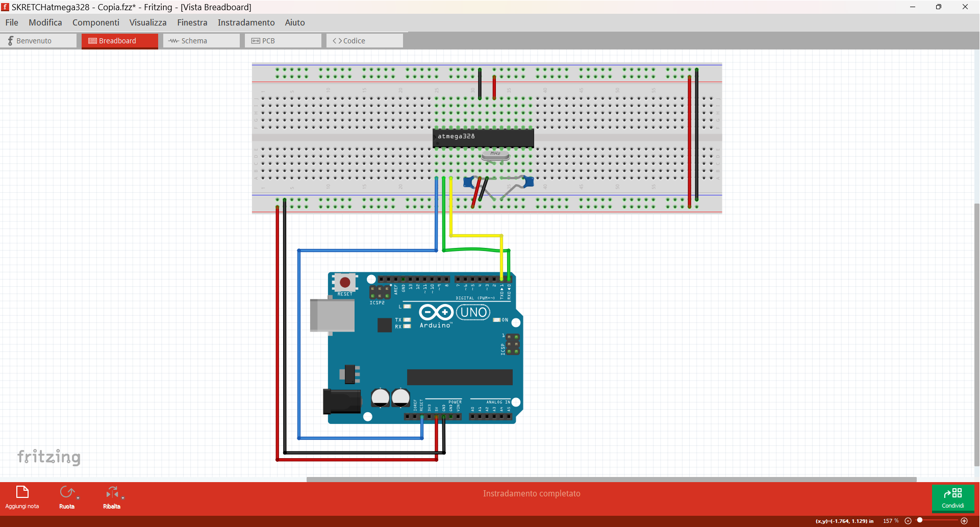Click the Arduino RESET button
Image resolution: width=980 pixels, height=527 pixels.
[x=345, y=282]
